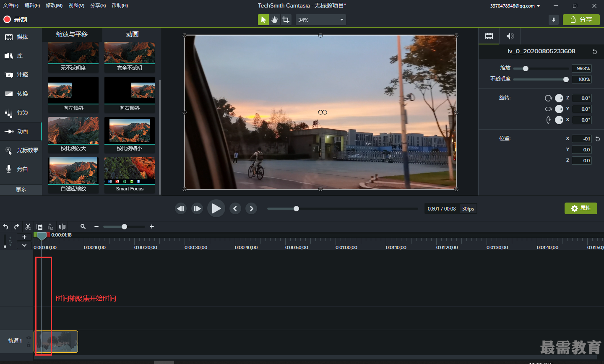
Task: Switch to the 动画 tab in panel
Action: pos(132,34)
